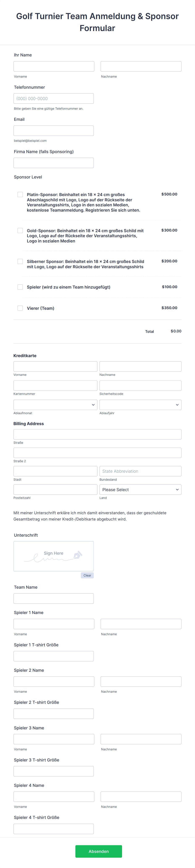Select the Gold-Sponsor checkbox
This screenshot has width=195, height=868.
pos(20,230)
